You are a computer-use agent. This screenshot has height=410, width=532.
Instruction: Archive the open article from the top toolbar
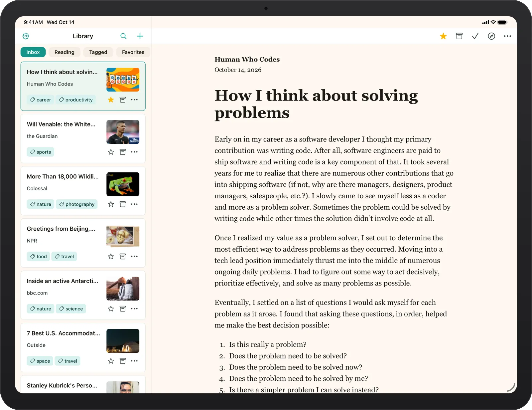click(459, 36)
